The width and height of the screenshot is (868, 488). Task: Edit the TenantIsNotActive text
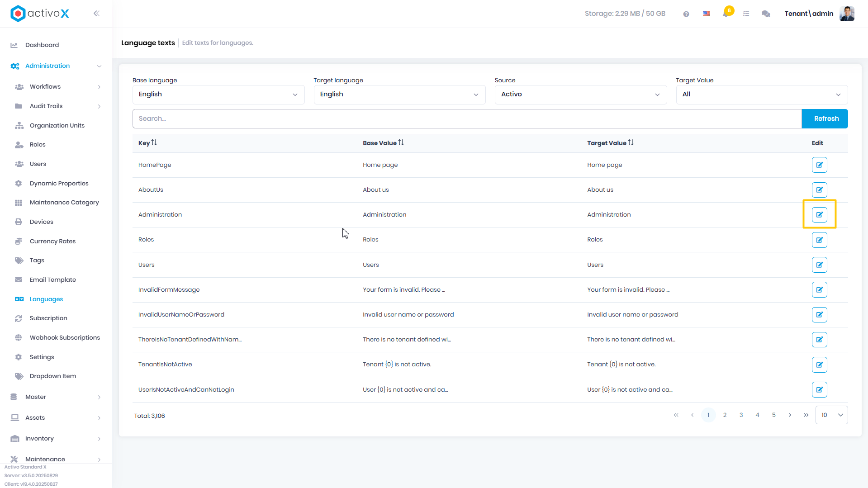tap(819, 365)
